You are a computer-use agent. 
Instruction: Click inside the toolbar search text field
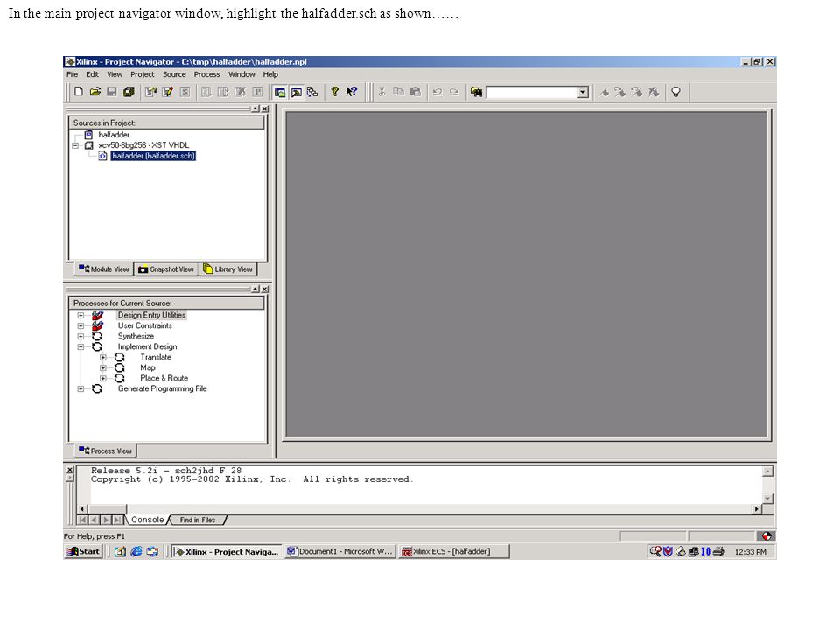pos(531,92)
